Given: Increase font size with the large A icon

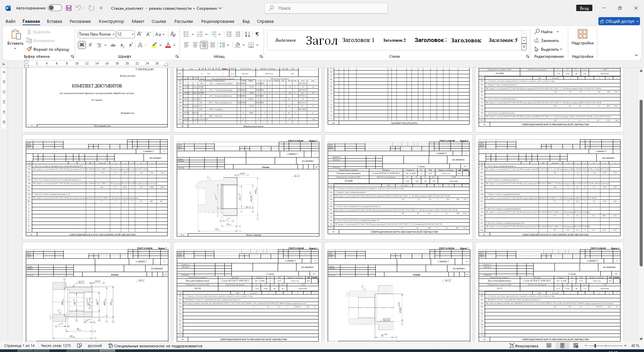Looking at the screenshot, I should click(x=140, y=34).
